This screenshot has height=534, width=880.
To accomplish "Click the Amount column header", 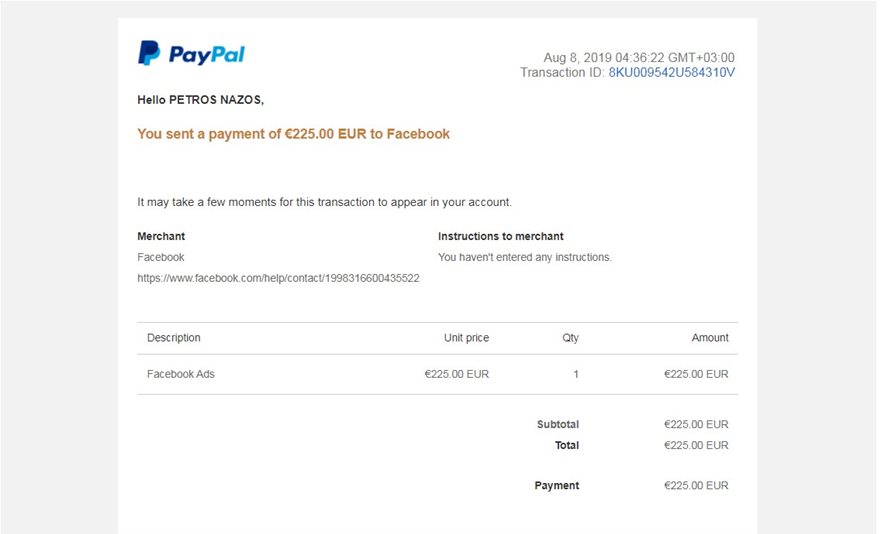I will coord(710,338).
